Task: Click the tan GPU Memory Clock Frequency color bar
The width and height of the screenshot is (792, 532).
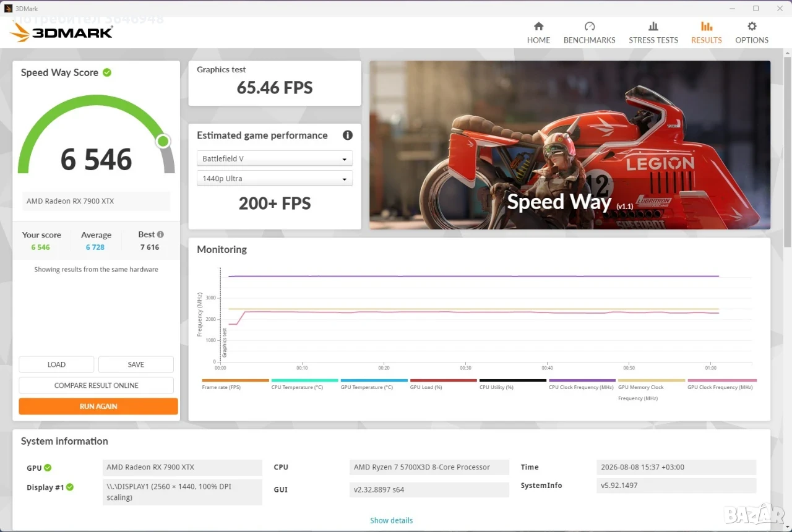Action: 652,380
